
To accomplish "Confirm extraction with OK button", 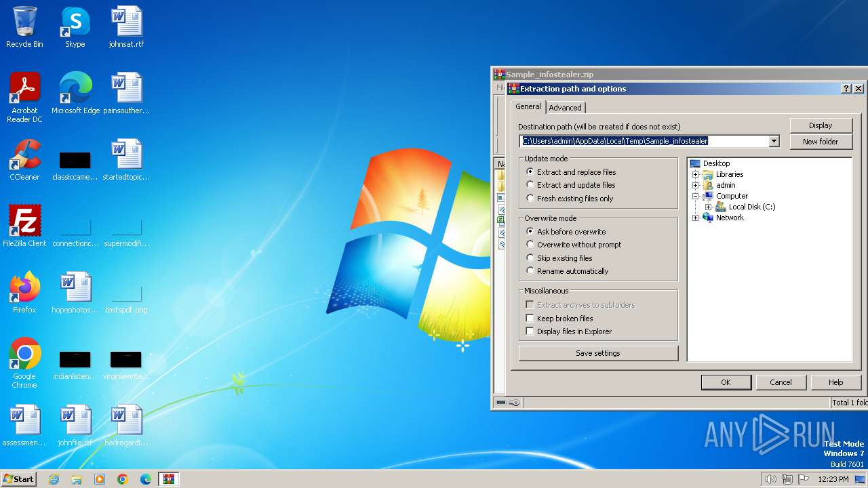I will coord(726,382).
